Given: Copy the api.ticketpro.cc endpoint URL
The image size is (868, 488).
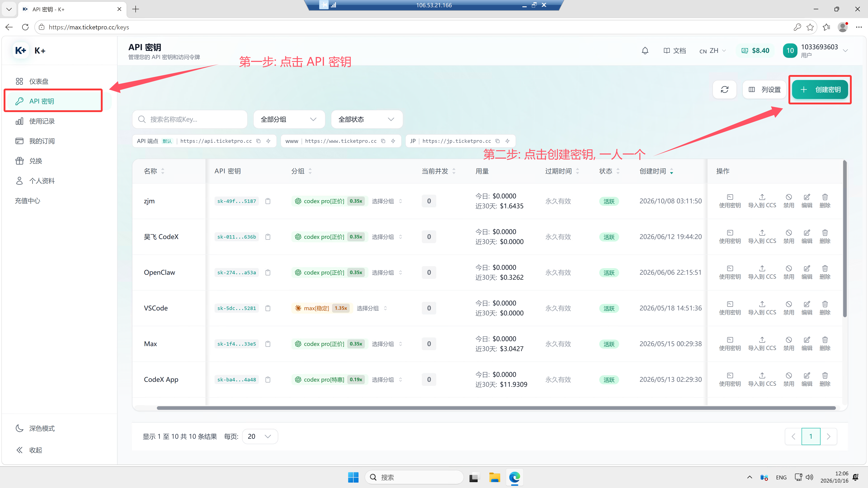Looking at the screenshot, I should [x=258, y=141].
